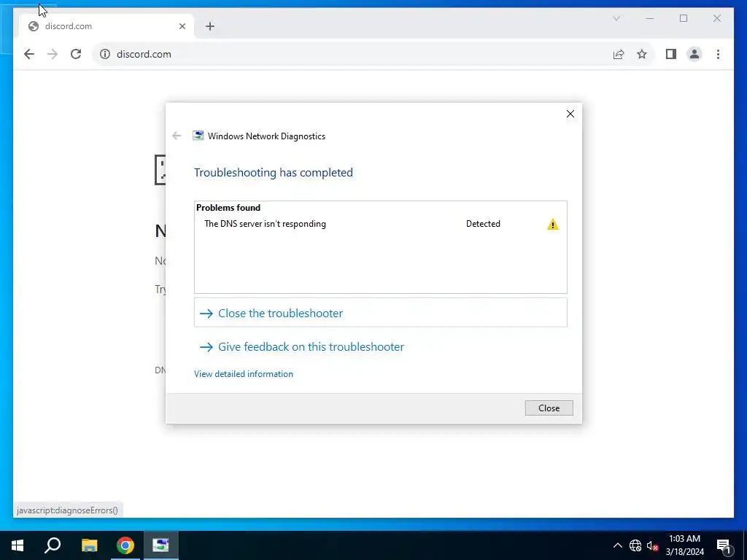Open the notification center icon
Viewport: 747px width, 560px height.
[724, 545]
